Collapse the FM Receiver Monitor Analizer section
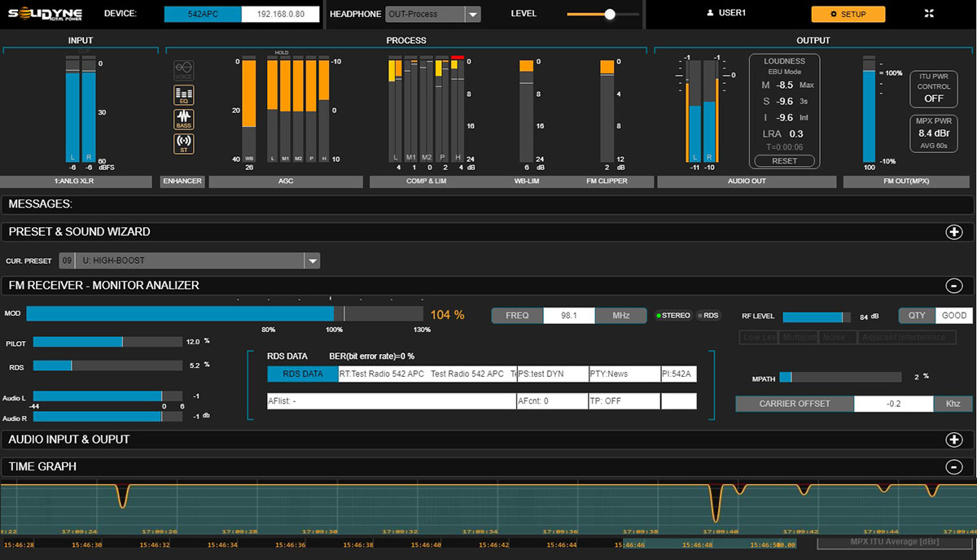Image resolution: width=977 pixels, height=560 pixels. tap(953, 286)
